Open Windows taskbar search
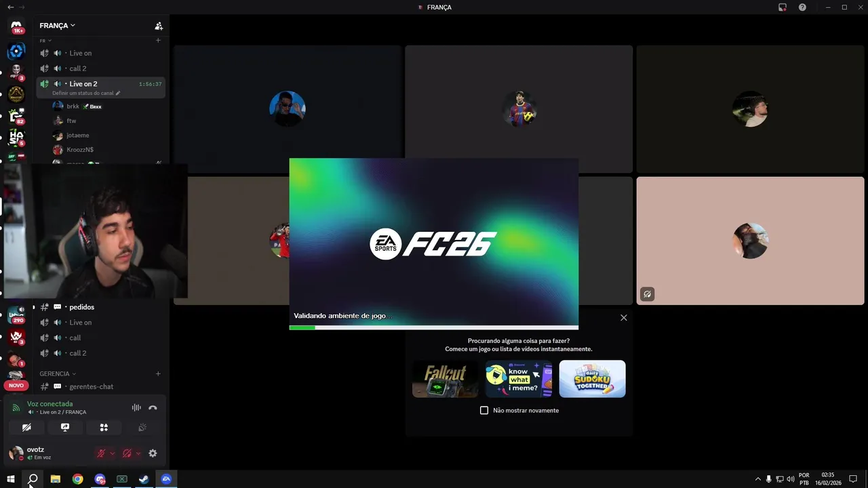This screenshot has width=868, height=488. click(33, 479)
